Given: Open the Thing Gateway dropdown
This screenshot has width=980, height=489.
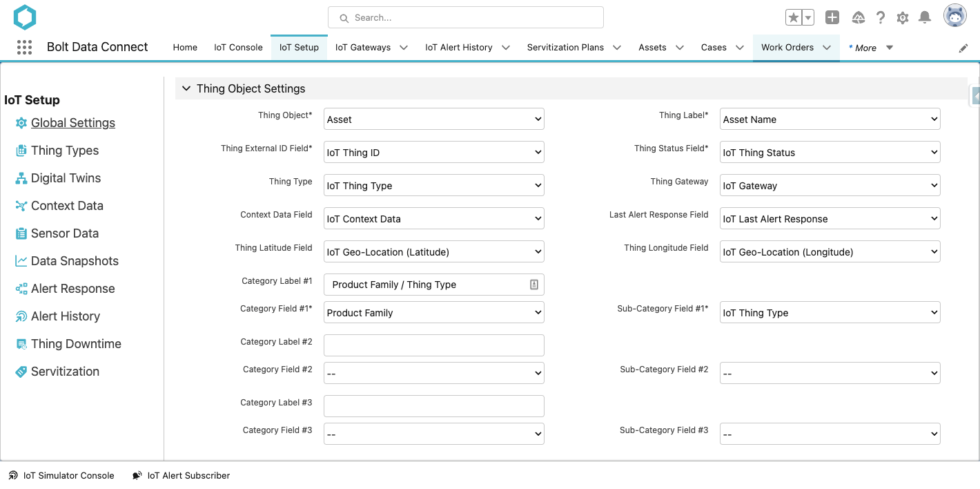Looking at the screenshot, I should click(x=830, y=185).
